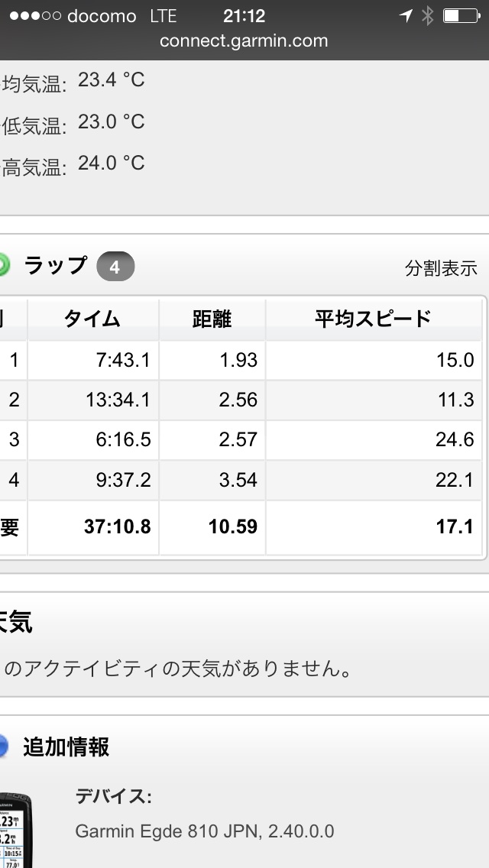Tap the 追加情報 section heading
Screen dimensions: 489x868
point(66,747)
